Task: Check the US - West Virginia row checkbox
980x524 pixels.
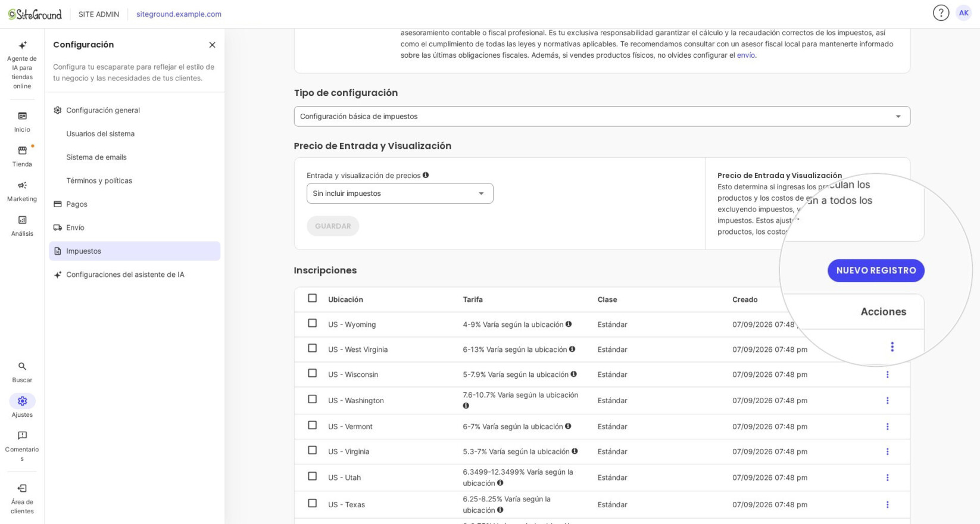Action: point(312,348)
